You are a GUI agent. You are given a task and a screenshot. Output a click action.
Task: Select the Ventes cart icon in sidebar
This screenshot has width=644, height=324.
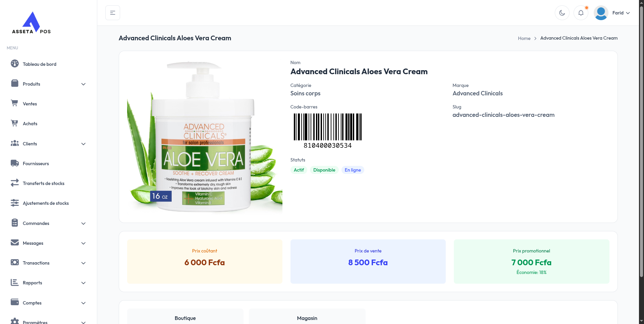tap(15, 103)
